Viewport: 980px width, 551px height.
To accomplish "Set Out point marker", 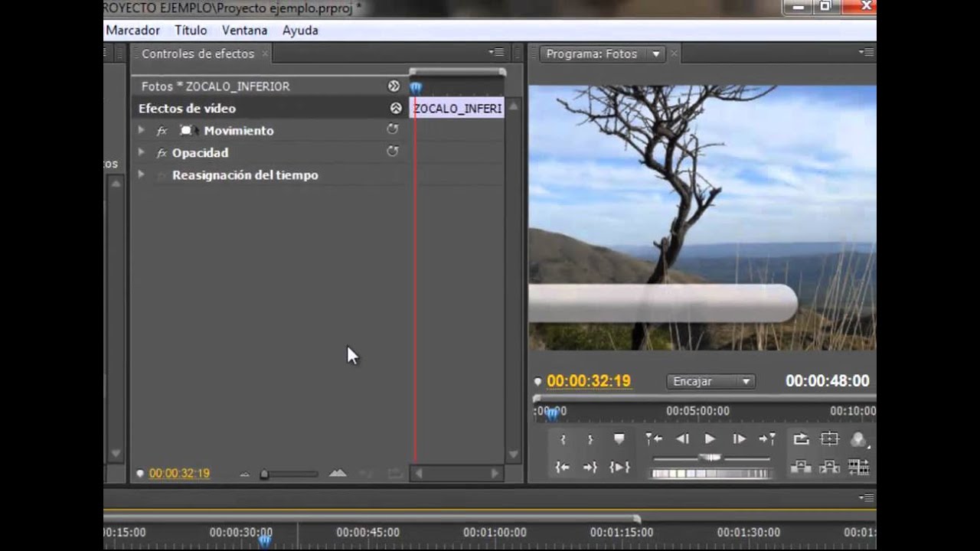I will (590, 439).
